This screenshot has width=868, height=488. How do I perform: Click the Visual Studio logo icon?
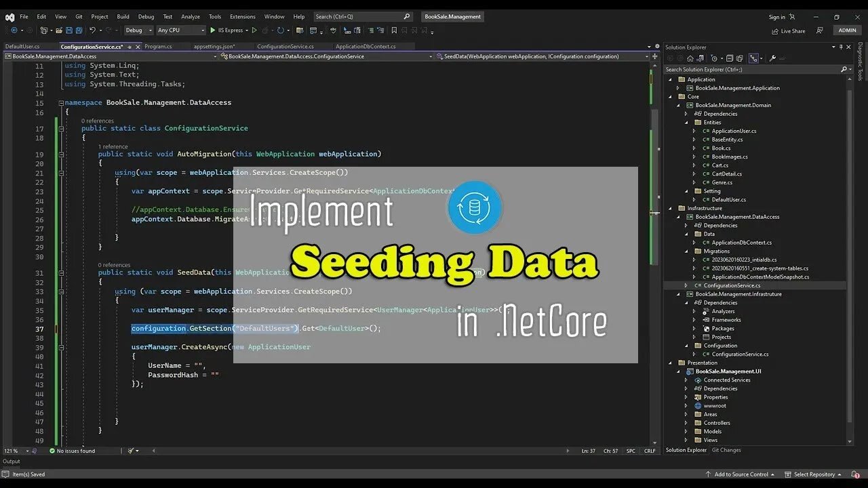[x=10, y=17]
